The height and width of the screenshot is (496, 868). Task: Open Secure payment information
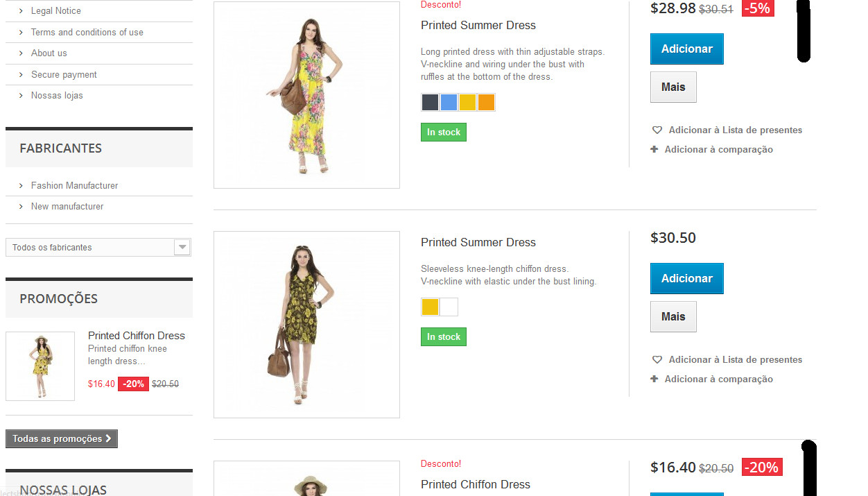(64, 75)
